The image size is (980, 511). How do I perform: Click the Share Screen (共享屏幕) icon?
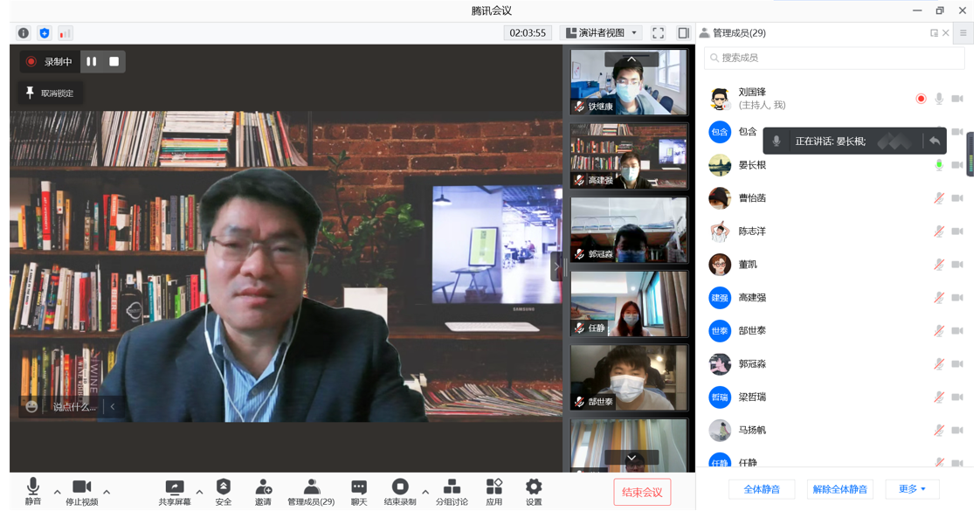click(x=175, y=488)
